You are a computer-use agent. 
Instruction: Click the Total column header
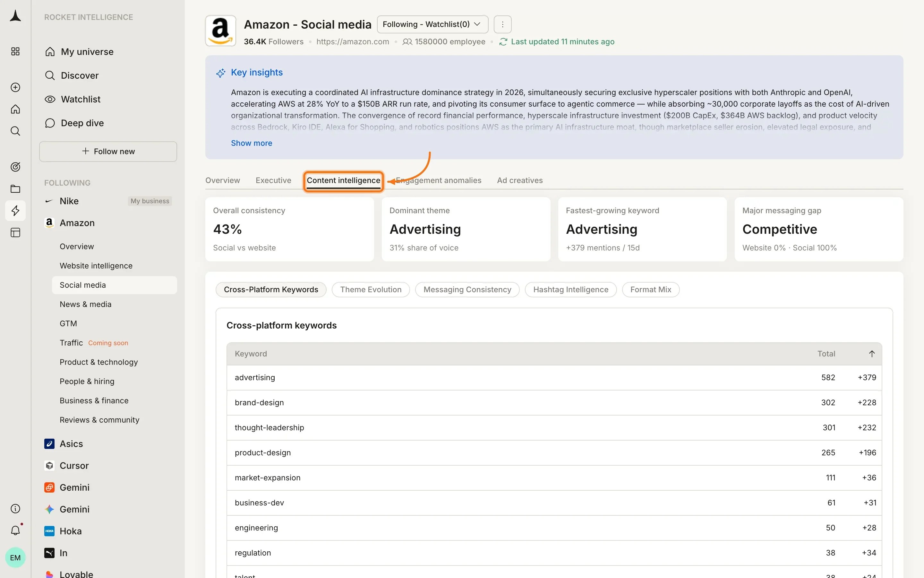[x=826, y=354]
